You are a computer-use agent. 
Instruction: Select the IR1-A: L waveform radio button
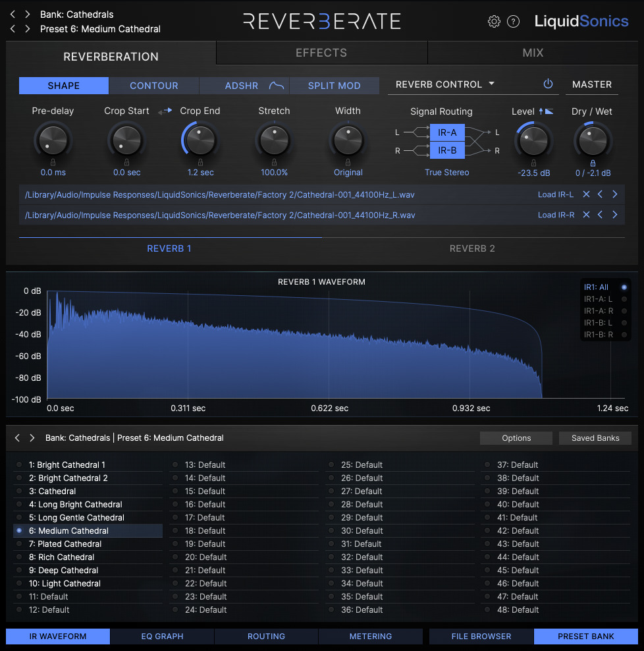(624, 299)
